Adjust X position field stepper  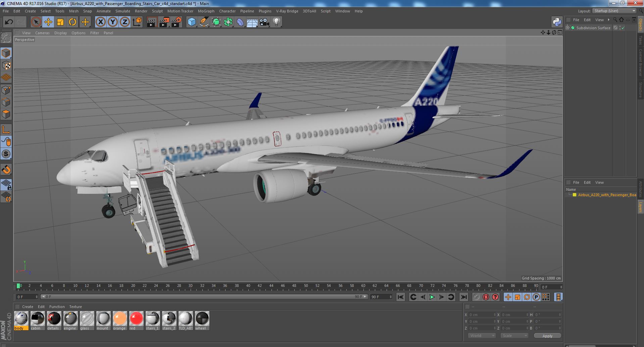[x=495, y=315]
